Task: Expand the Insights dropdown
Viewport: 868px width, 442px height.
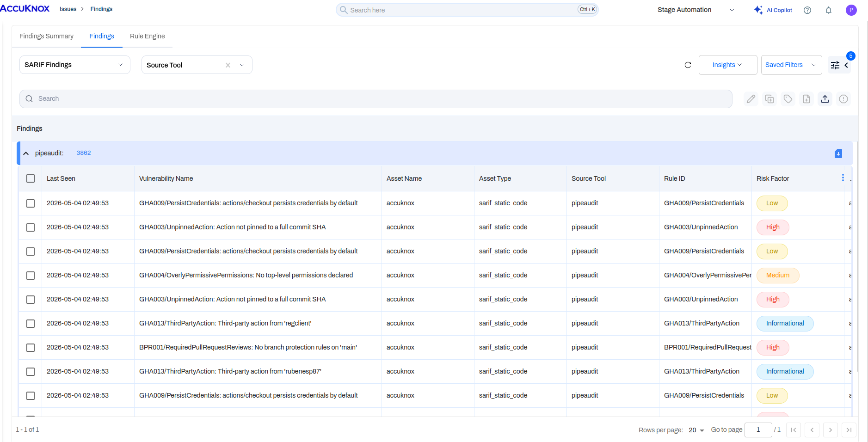Action: click(x=728, y=65)
